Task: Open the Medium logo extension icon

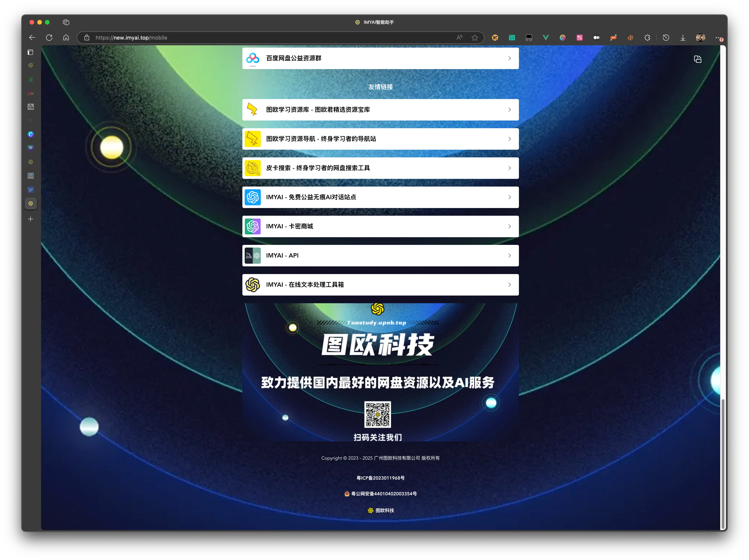Action: click(x=596, y=38)
